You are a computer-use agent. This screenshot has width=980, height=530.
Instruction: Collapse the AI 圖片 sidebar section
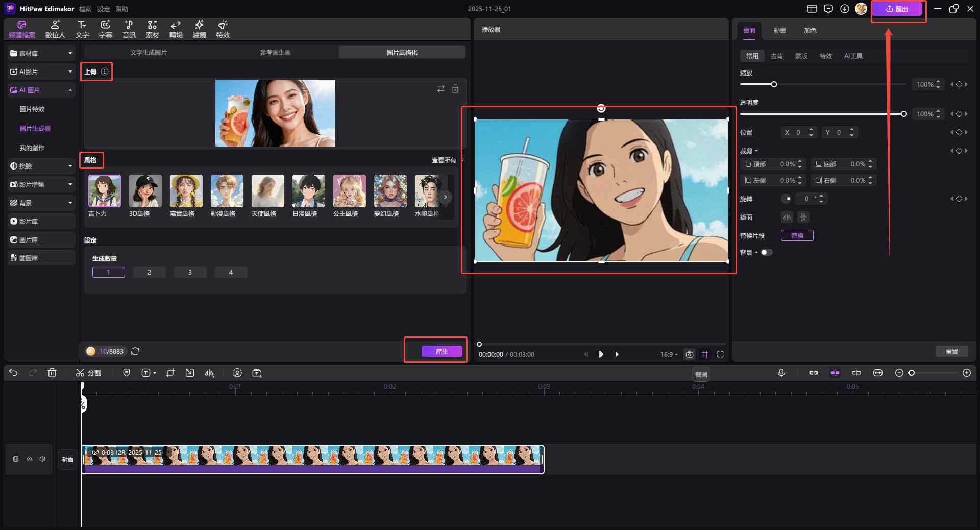pos(41,90)
